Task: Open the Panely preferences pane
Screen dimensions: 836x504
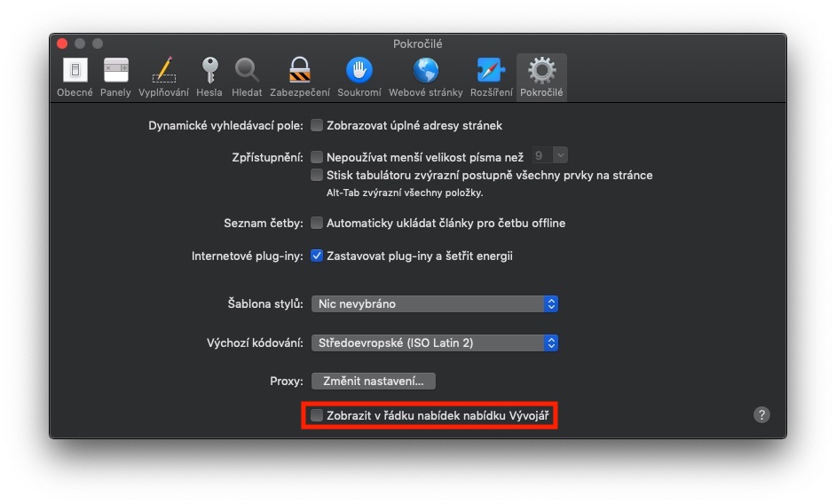Action: point(115,77)
